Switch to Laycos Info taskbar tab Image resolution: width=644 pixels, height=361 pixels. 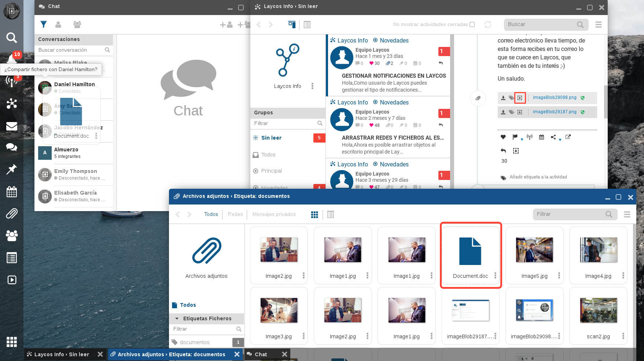click(x=62, y=354)
